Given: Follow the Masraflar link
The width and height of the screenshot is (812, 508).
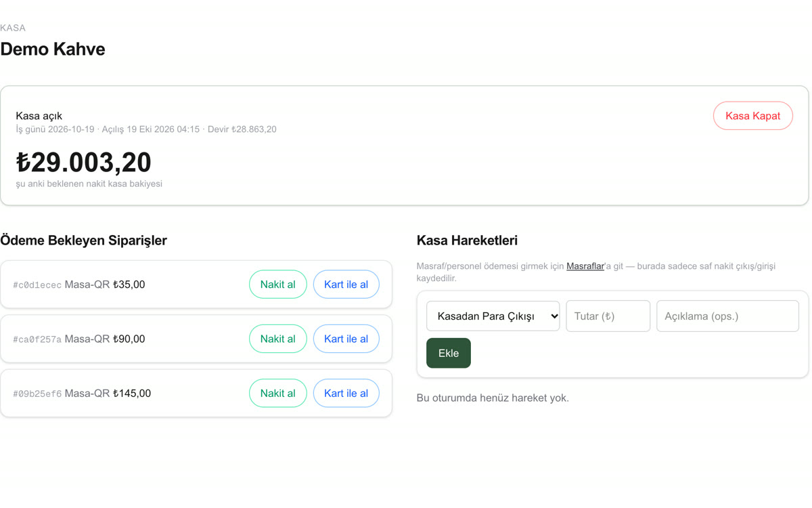Looking at the screenshot, I should (585, 266).
